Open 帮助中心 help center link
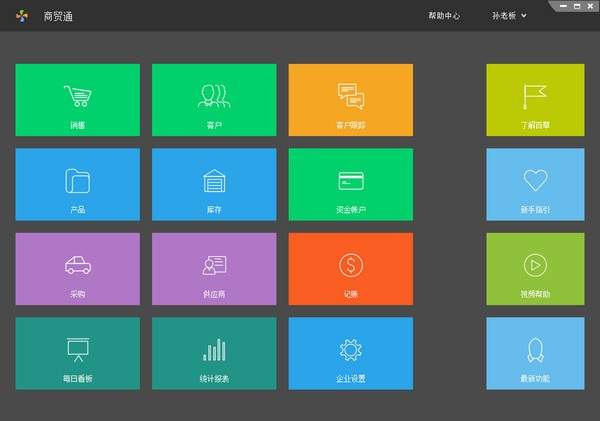 point(444,16)
